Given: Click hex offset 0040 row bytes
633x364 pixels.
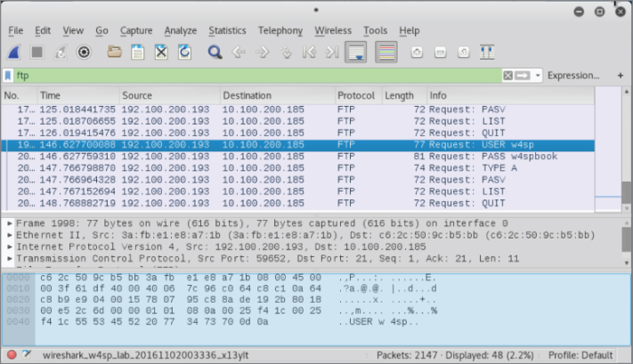Looking at the screenshot, I should point(154,321).
